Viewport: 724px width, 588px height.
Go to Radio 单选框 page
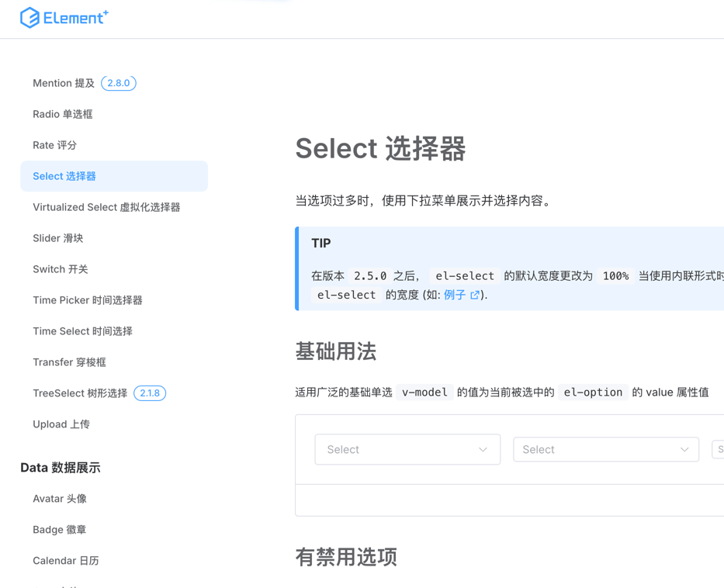tap(62, 114)
